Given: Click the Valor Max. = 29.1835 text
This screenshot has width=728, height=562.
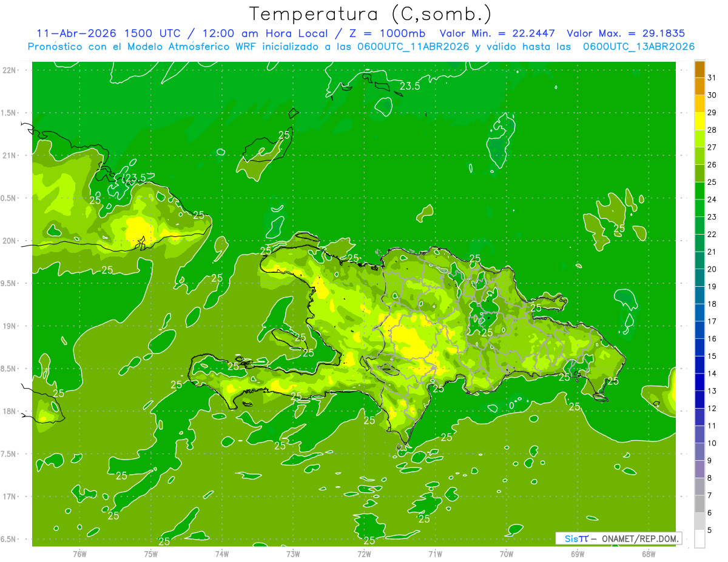Looking at the screenshot, I should tap(625, 33).
